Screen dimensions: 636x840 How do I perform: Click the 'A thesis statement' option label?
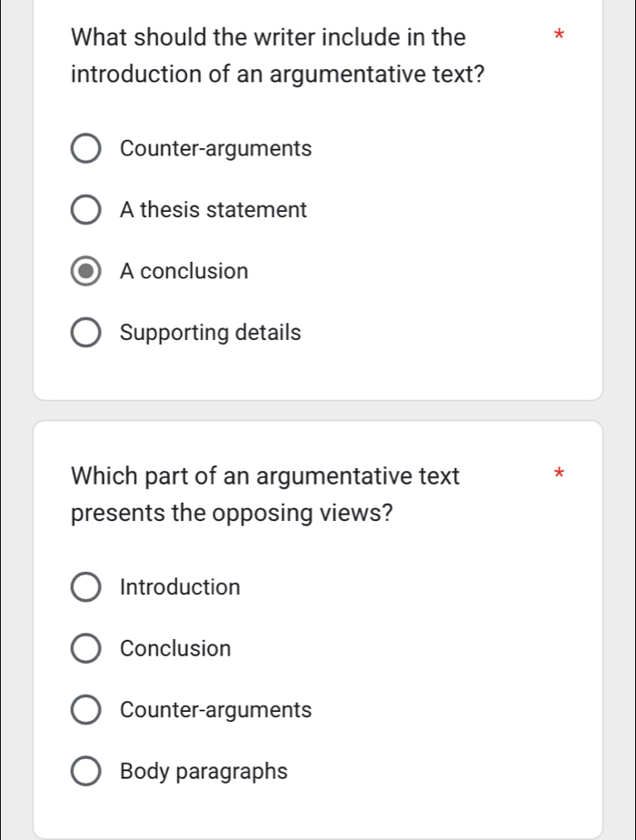[x=214, y=210]
